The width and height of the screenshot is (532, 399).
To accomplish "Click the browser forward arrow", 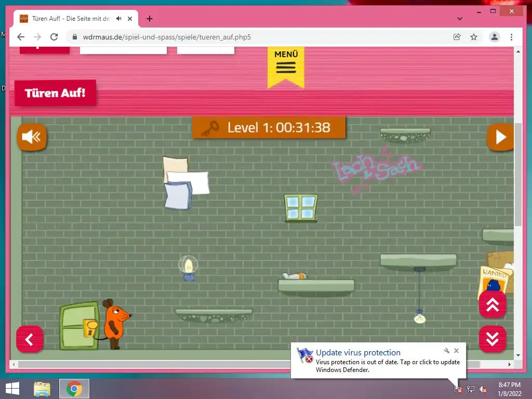I will [x=37, y=37].
